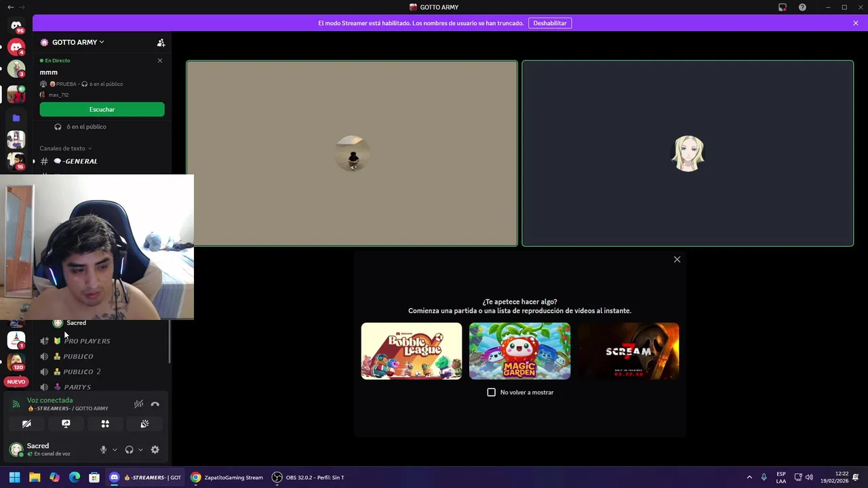This screenshot has width=868, height=488.
Task: Click system tray microphone icon
Action: point(764,477)
